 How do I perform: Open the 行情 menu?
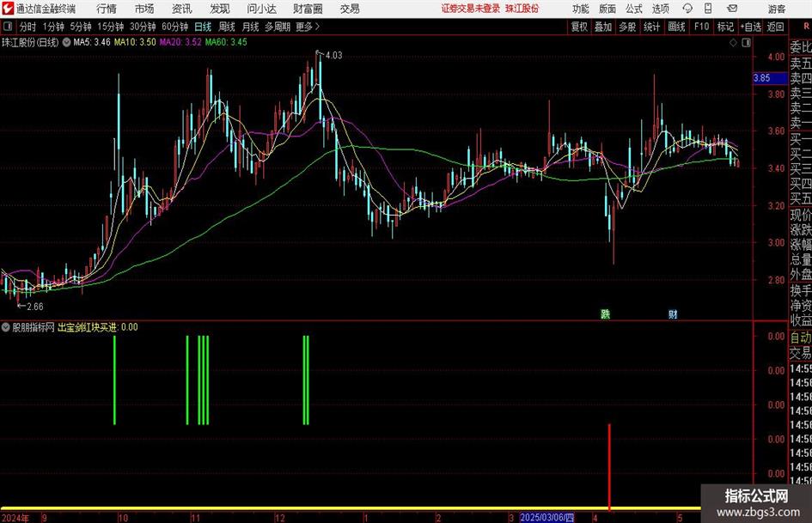tap(107, 9)
